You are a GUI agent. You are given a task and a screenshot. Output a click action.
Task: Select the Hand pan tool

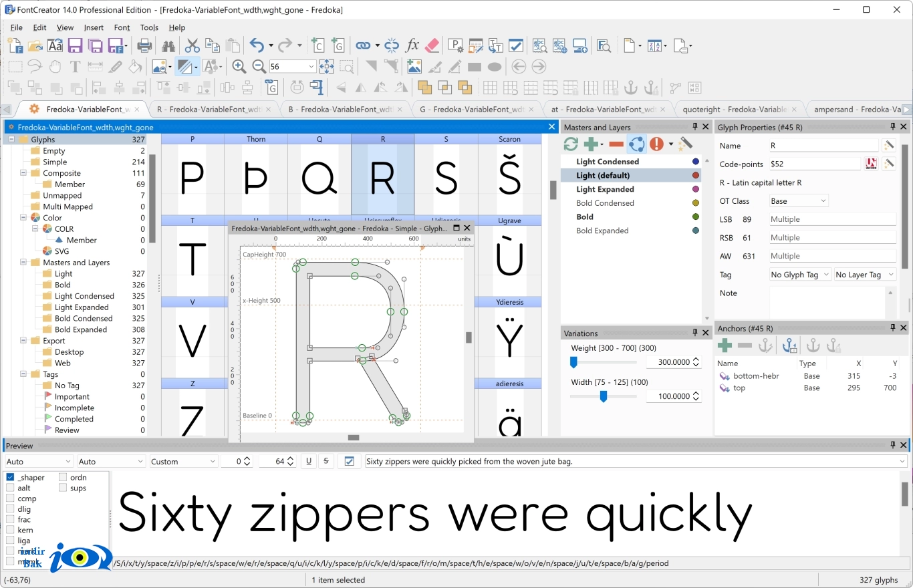(x=55, y=66)
